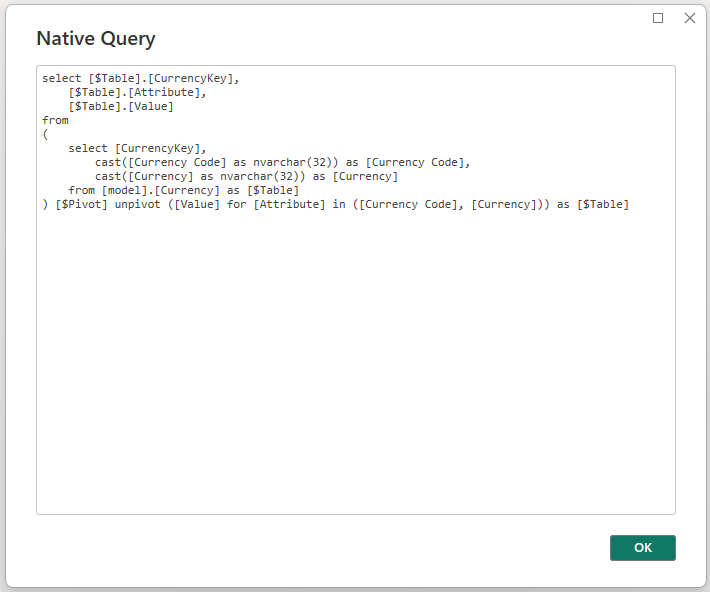710x592 pixels.
Task: Click empty area below the query text
Action: pos(355,380)
